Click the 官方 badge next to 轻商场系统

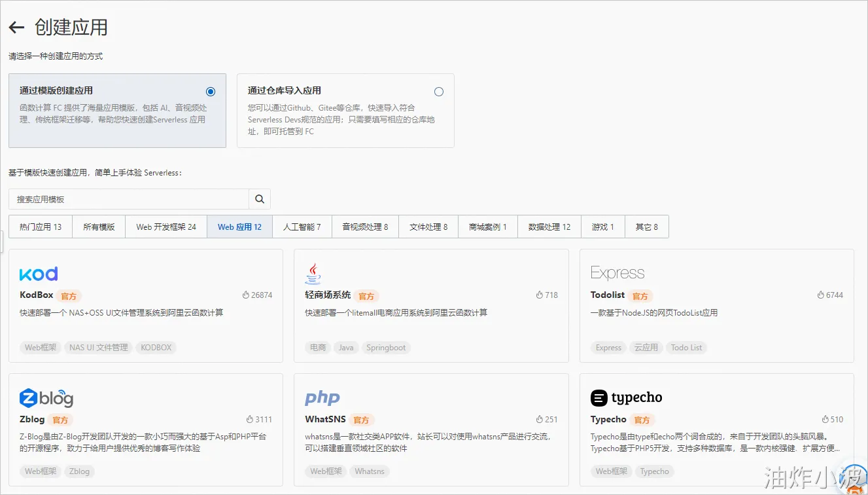coord(366,296)
